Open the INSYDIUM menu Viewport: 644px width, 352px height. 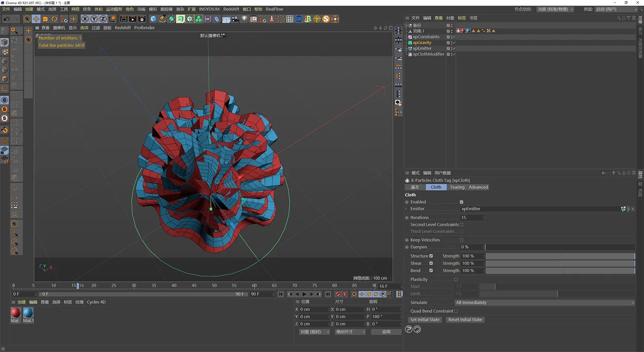[209, 9]
